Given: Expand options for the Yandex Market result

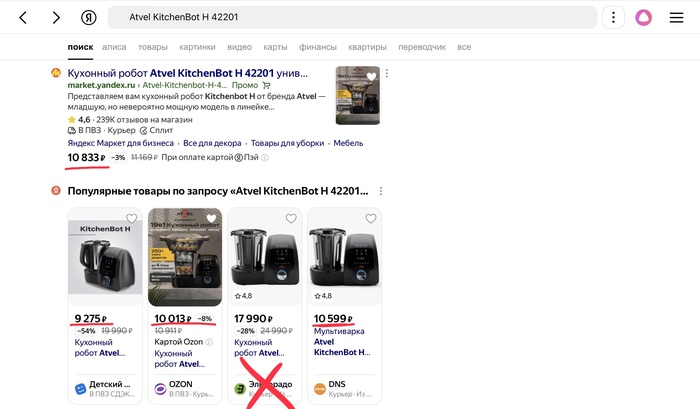Looking at the screenshot, I should tap(387, 74).
